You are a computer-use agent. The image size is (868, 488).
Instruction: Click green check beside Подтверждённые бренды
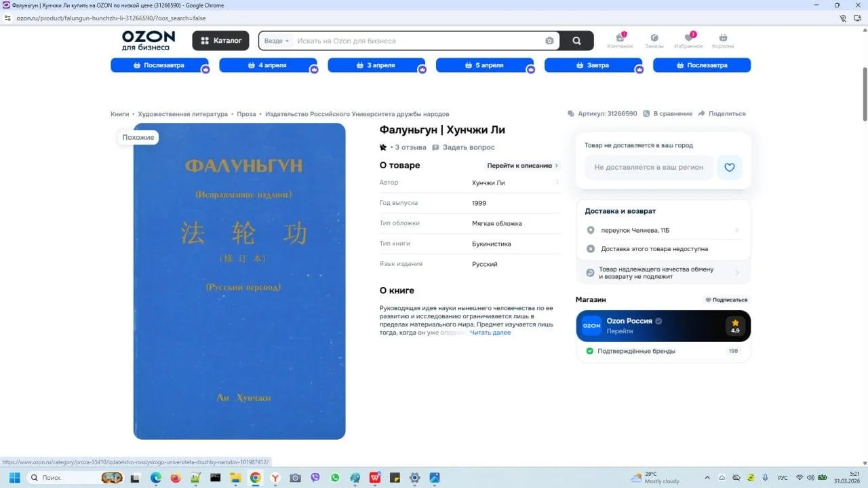click(x=590, y=351)
